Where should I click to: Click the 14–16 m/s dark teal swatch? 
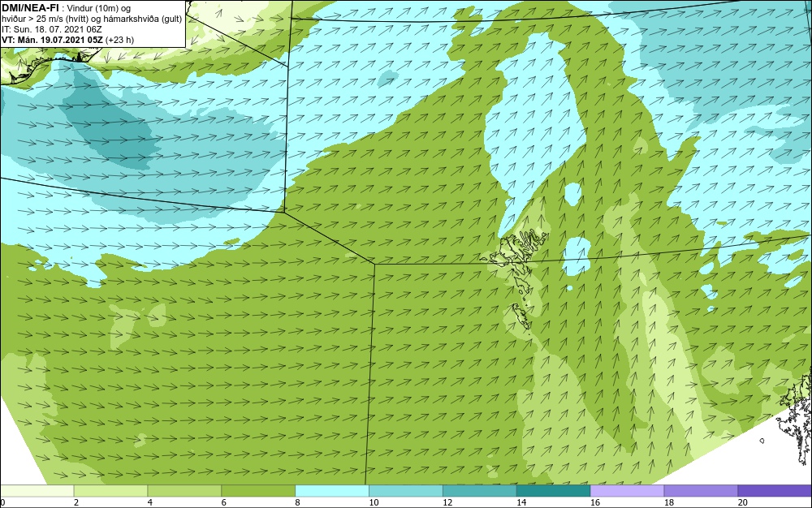[554, 491]
